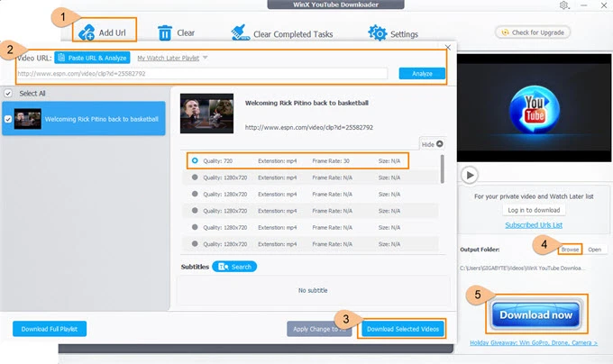Click Log in to download button
613x364 pixels.
pos(534,210)
